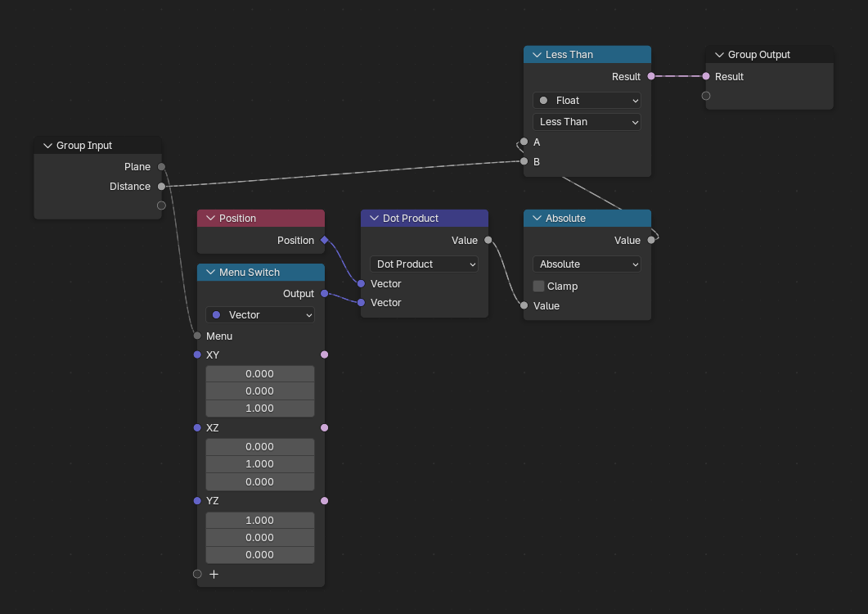Open the Float data type dropdown
The width and height of the screenshot is (868, 614).
click(x=587, y=101)
